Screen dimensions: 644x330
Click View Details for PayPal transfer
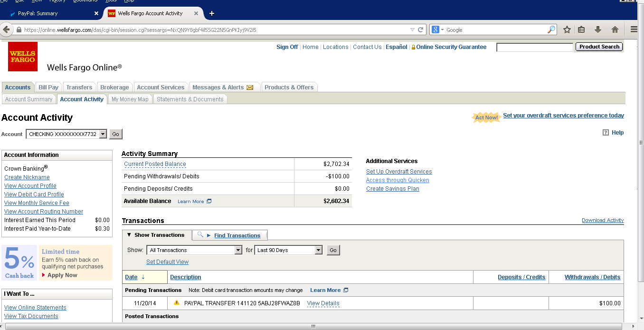323,303
